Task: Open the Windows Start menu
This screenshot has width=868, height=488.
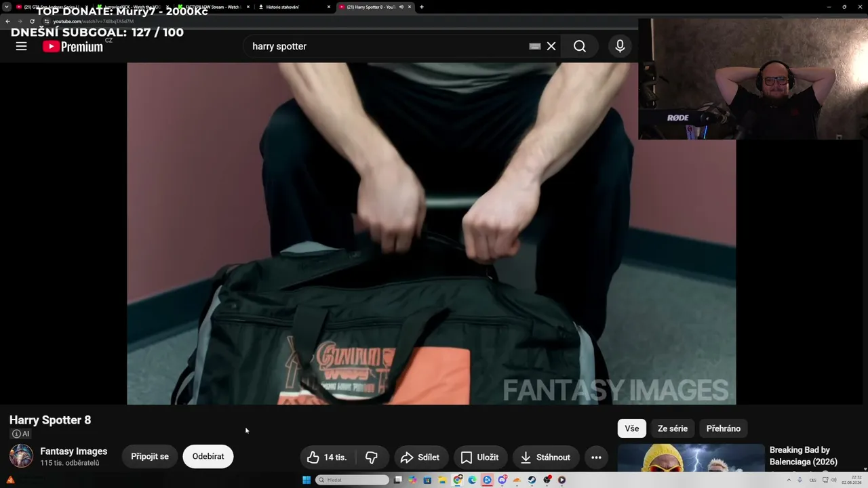Action: 307,480
